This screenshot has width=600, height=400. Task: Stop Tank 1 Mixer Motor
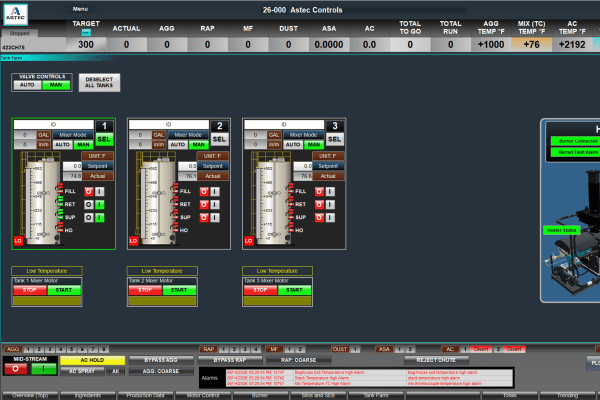tap(29, 290)
